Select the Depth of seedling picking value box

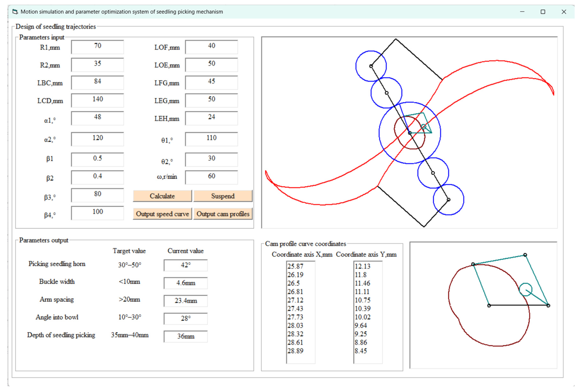(x=185, y=337)
